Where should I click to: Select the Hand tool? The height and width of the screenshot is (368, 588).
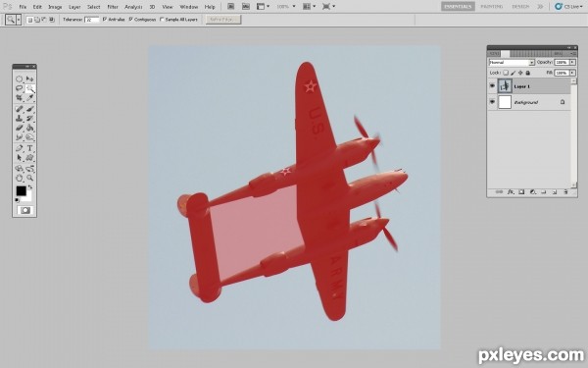(20, 178)
